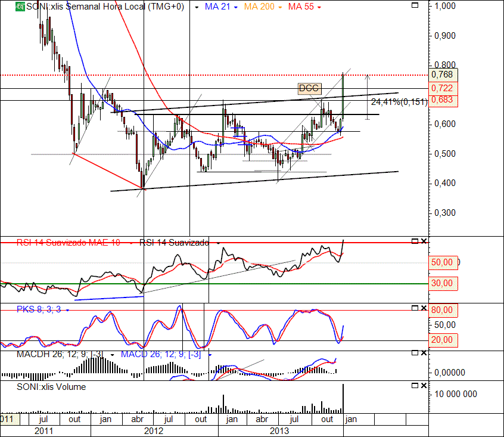Click the PKS 80,00 level tag
Screen dimensions: 504x437
[x=443, y=310]
